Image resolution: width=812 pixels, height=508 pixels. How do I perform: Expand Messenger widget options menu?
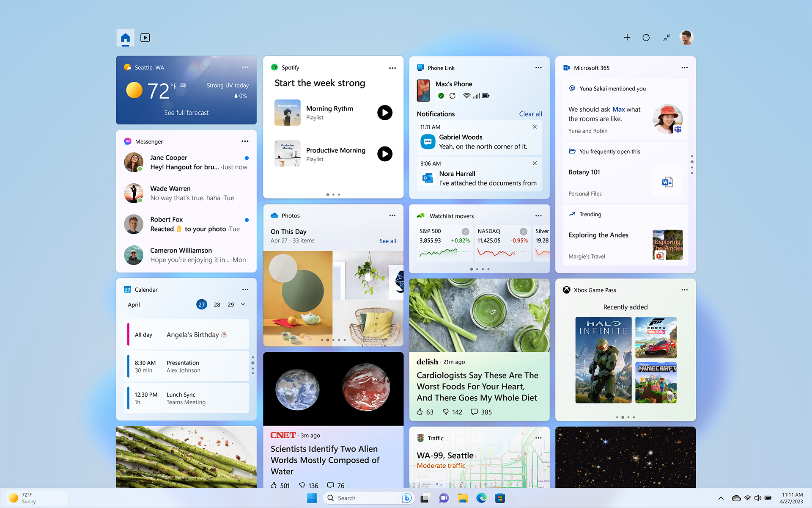[246, 141]
